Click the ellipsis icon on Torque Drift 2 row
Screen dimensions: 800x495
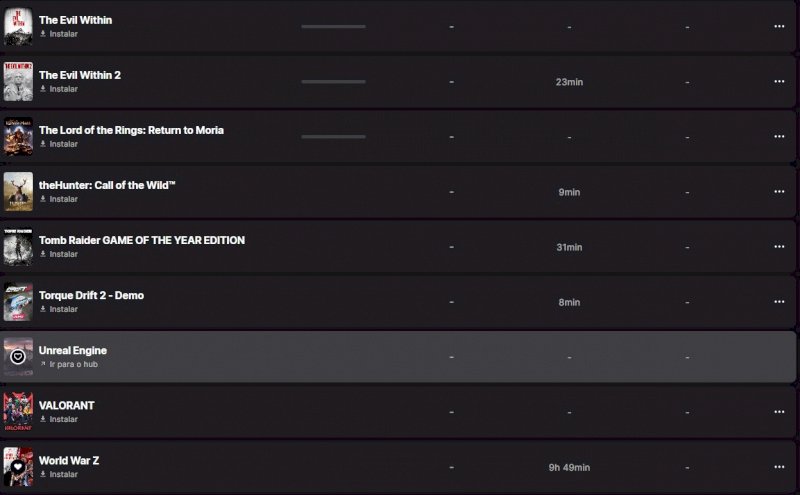point(779,302)
